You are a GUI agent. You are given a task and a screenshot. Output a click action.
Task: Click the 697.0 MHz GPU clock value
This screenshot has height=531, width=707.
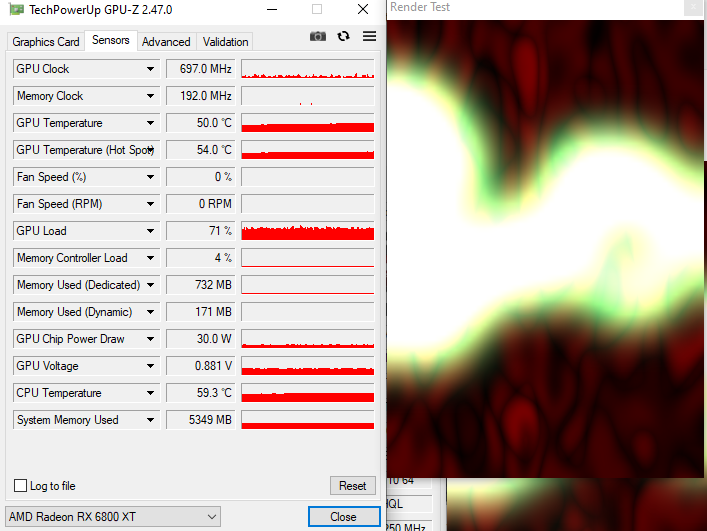click(201, 69)
